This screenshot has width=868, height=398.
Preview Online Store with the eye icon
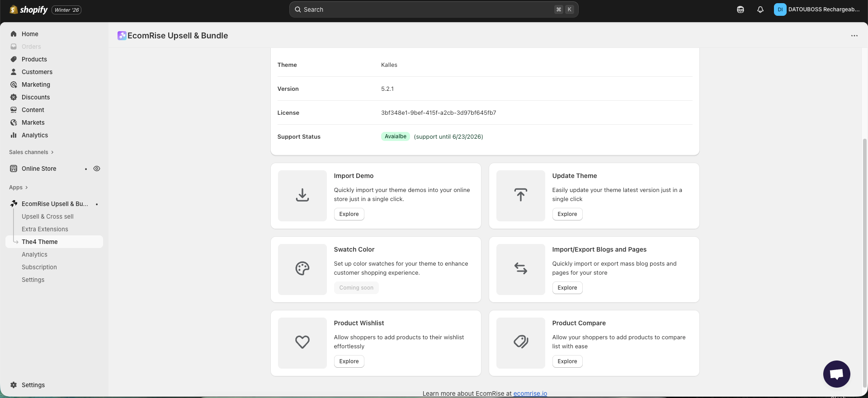[97, 169]
